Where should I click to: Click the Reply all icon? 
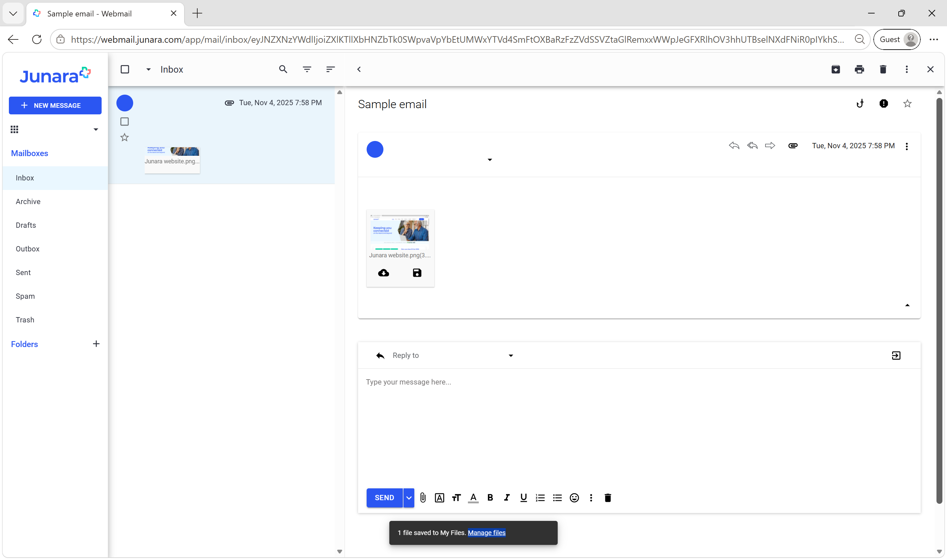(x=752, y=146)
